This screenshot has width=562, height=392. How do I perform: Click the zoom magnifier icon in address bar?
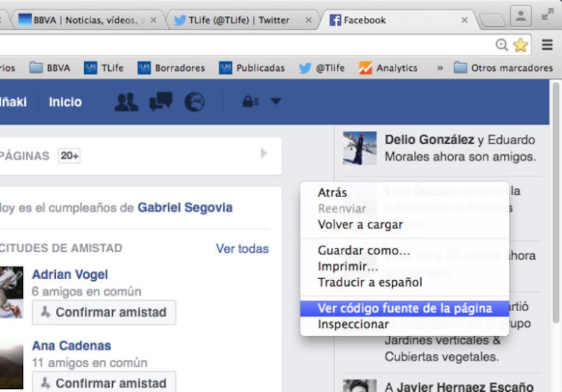click(x=501, y=45)
